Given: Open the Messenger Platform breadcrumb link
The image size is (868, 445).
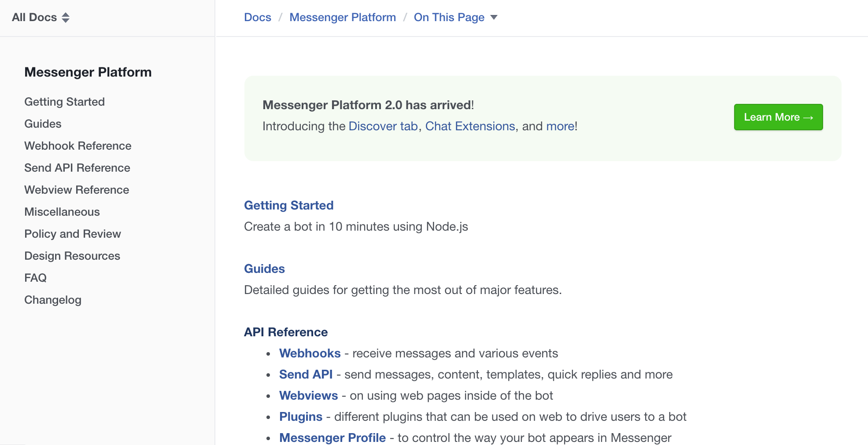Looking at the screenshot, I should pos(343,18).
